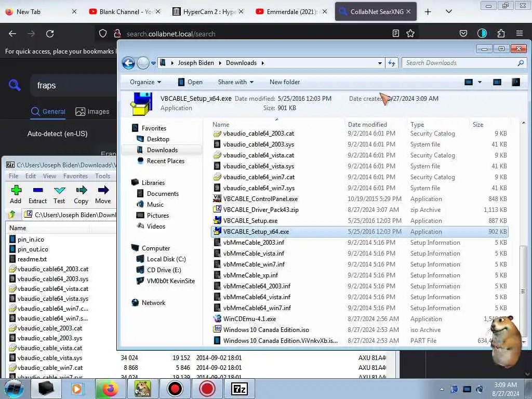Show hidden system tray icons

[x=442, y=389]
